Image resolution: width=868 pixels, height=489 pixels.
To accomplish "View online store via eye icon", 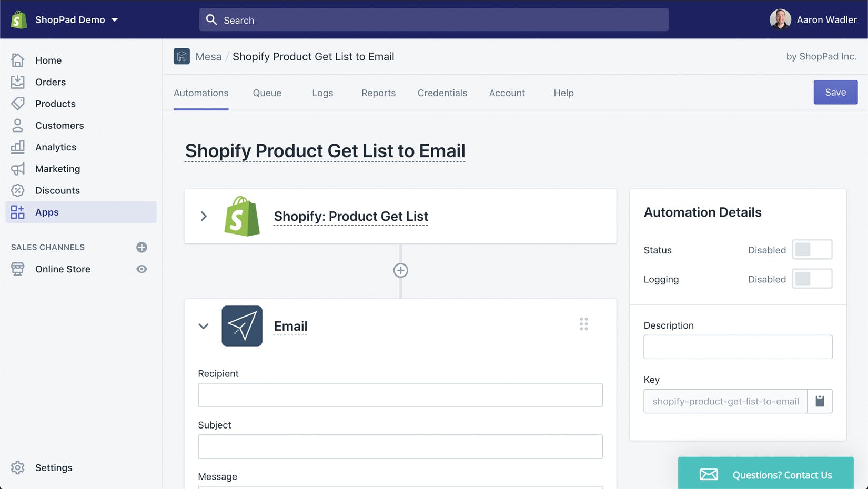I will pyautogui.click(x=142, y=269).
